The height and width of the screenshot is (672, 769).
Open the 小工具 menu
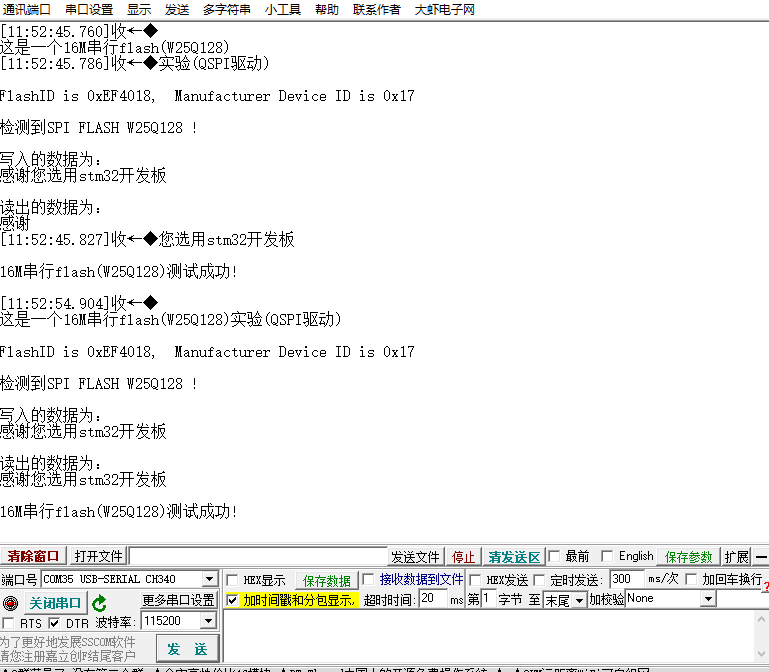(x=283, y=10)
